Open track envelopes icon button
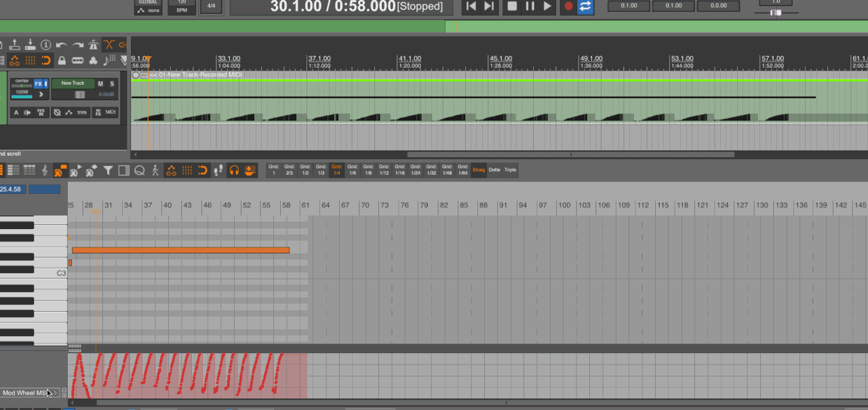This screenshot has width=868, height=410. [x=68, y=112]
